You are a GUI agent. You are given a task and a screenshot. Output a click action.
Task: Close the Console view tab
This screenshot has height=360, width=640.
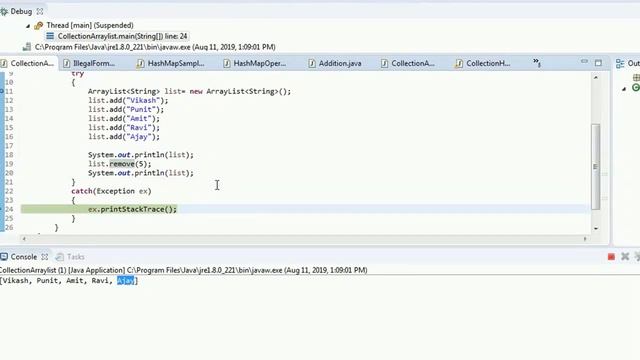click(44, 257)
